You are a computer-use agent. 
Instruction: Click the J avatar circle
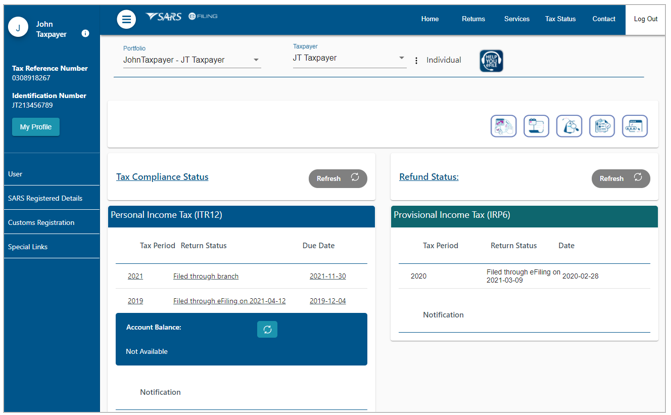click(18, 28)
